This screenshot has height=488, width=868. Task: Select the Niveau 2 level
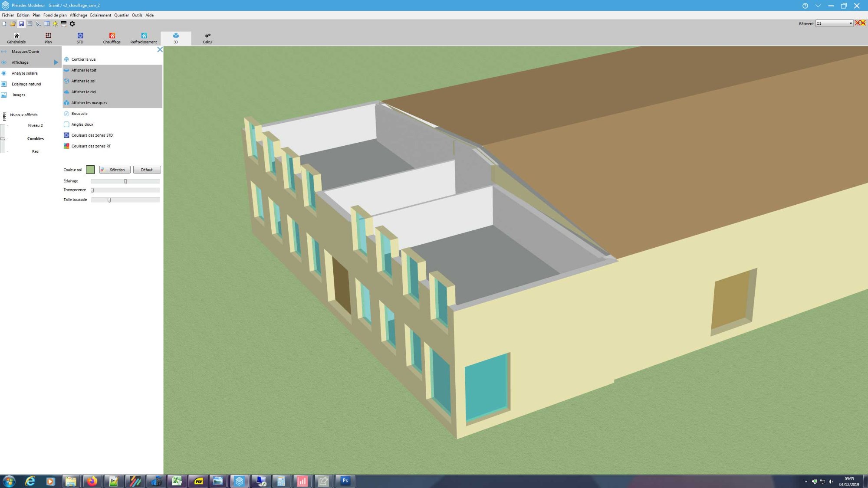pos(35,125)
